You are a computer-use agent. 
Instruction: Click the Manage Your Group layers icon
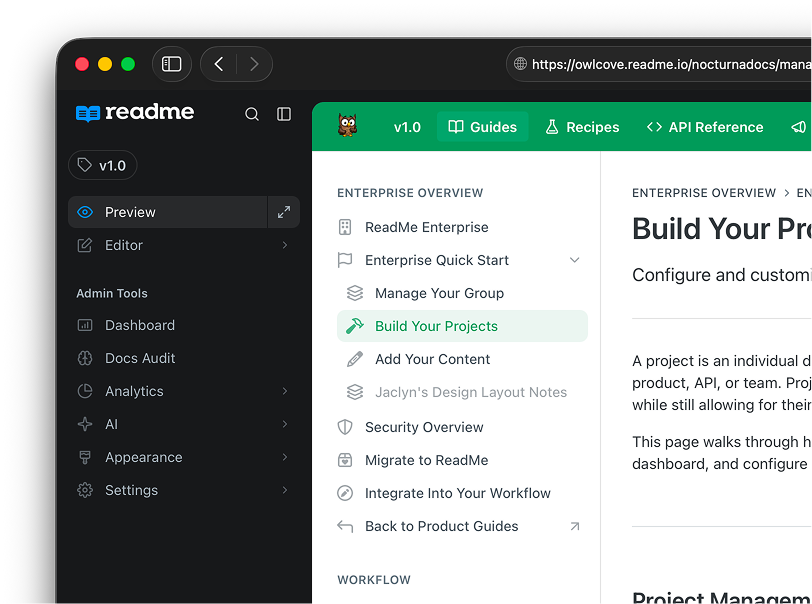point(355,293)
